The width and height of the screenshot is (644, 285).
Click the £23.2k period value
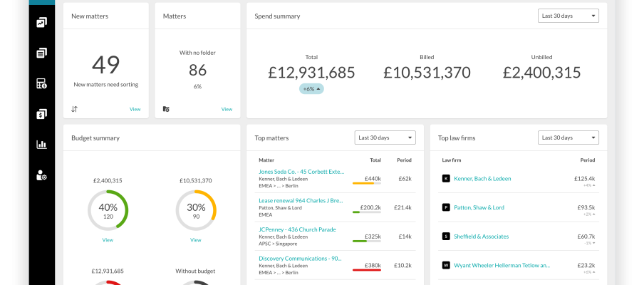pyautogui.click(x=586, y=265)
